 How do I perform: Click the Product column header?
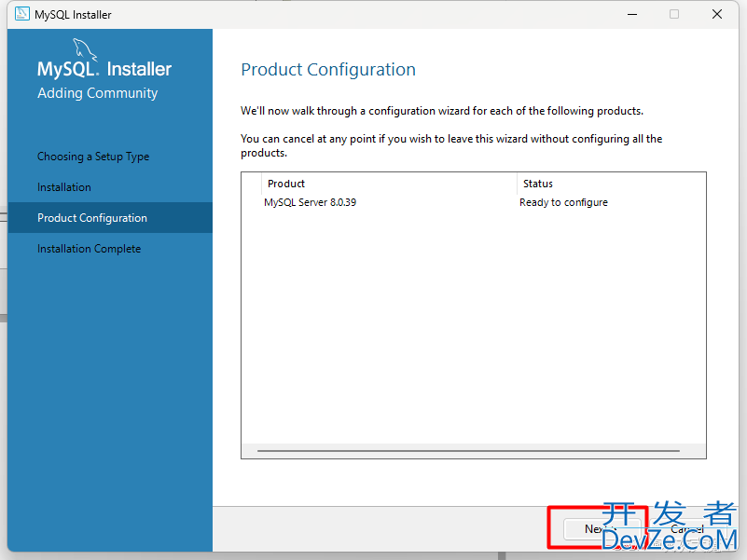pos(389,184)
